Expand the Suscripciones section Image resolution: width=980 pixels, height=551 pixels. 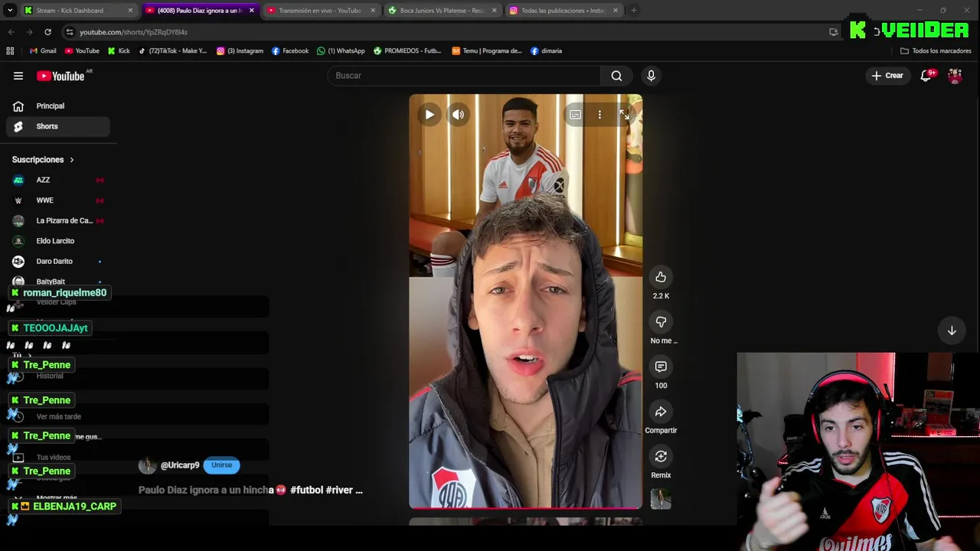[x=43, y=160]
